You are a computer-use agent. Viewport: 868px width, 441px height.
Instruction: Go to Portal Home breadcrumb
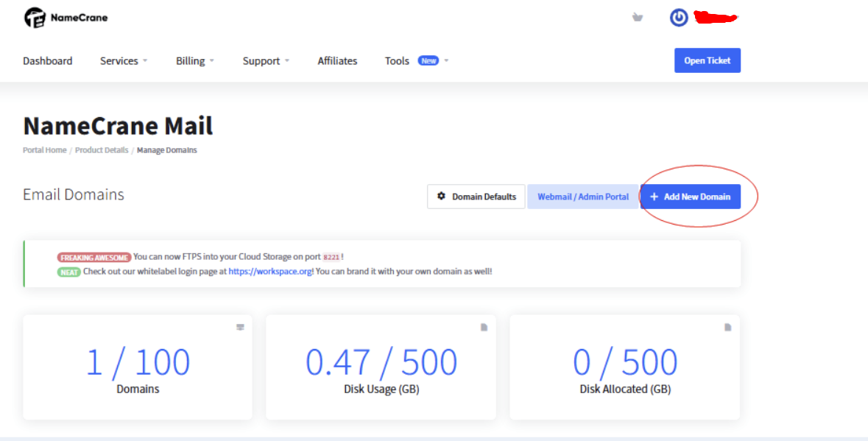pyautogui.click(x=44, y=150)
